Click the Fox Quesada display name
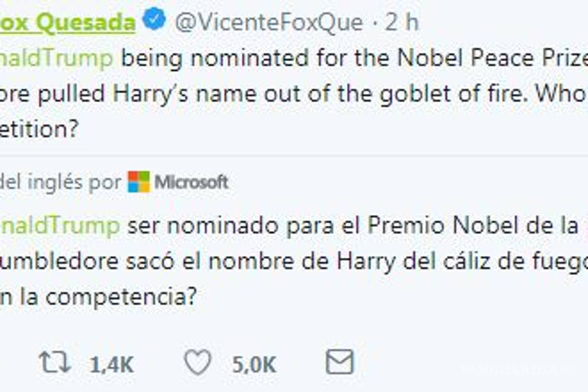Screen dimensions: 588x392 click(x=69, y=20)
